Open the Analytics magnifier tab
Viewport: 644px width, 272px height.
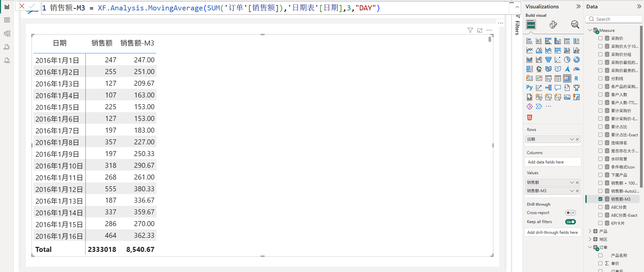[x=575, y=24]
